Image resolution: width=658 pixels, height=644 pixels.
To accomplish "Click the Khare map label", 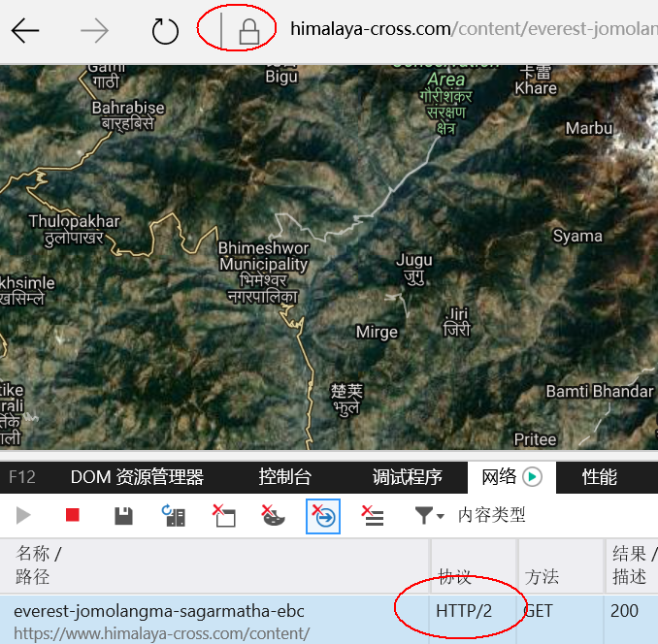I will click(536, 88).
